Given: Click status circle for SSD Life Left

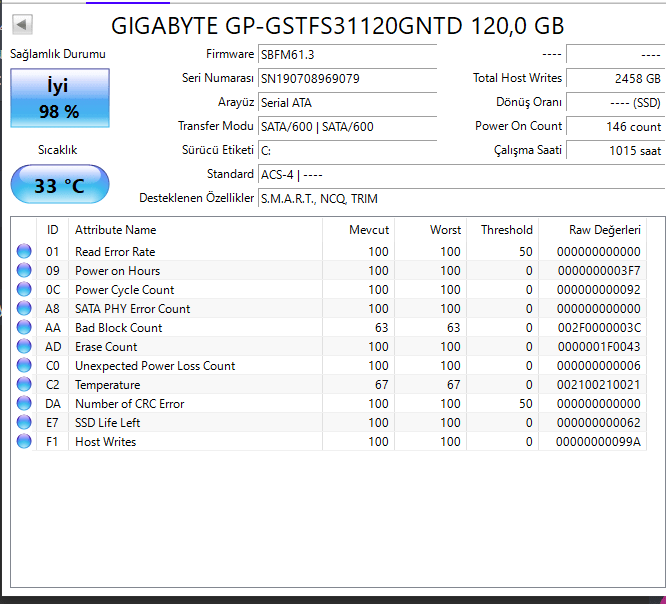Looking at the screenshot, I should [24, 422].
